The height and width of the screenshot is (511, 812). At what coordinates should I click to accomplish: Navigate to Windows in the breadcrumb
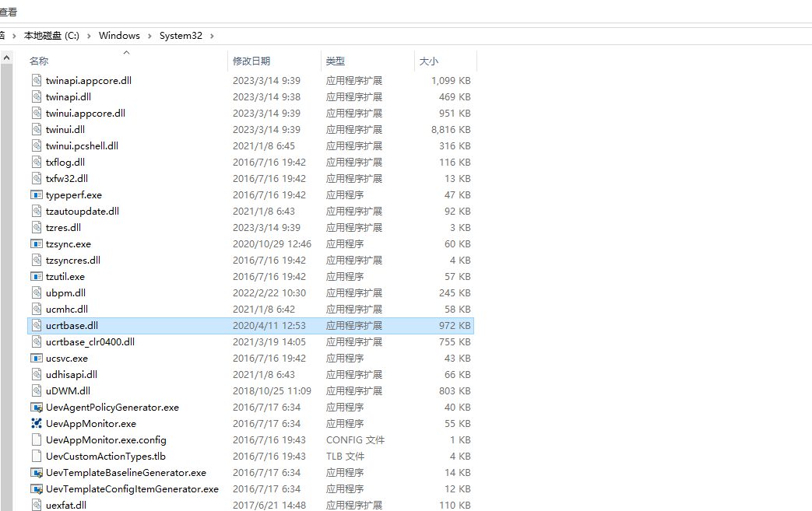click(119, 35)
